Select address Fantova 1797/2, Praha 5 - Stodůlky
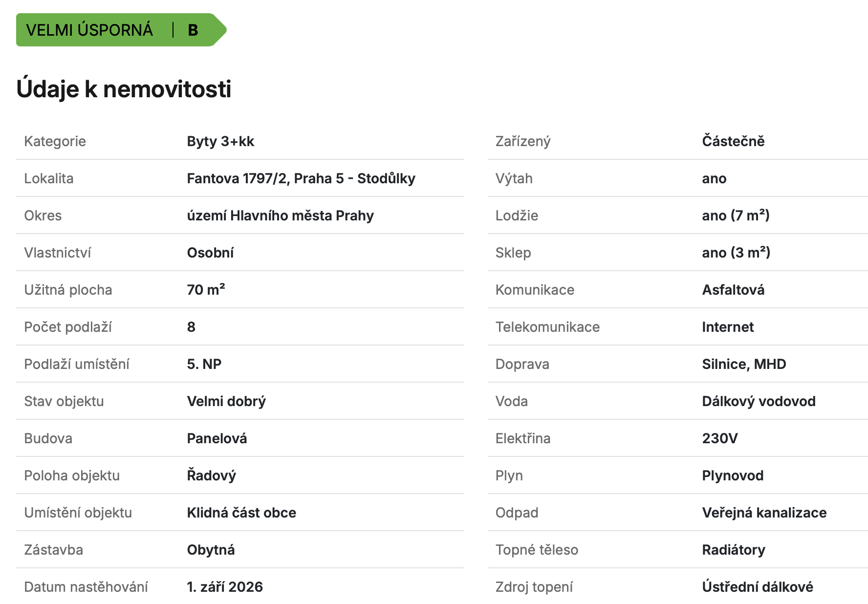 tap(301, 178)
